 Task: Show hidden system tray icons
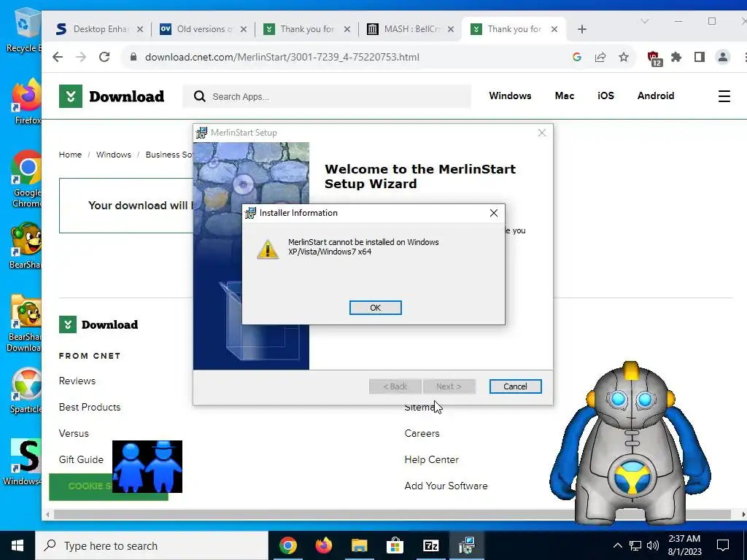617,545
